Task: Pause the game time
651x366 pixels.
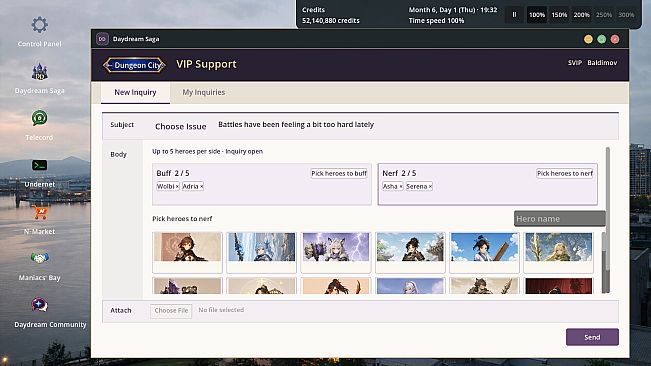Action: coord(514,15)
